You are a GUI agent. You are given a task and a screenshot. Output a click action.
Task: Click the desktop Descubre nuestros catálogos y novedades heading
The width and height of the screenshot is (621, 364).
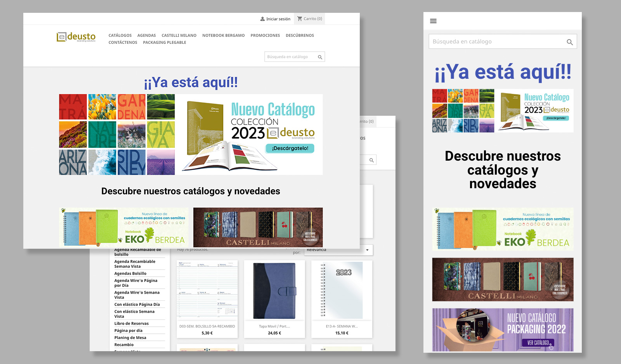point(191,191)
